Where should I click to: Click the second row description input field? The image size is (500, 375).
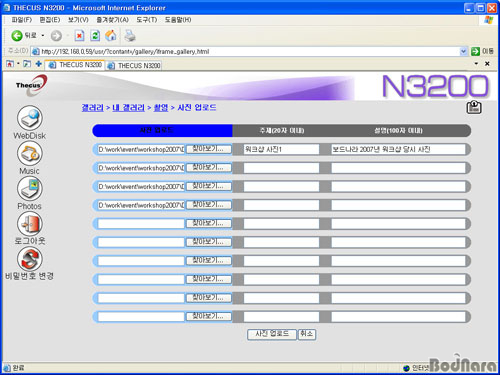tap(398, 168)
